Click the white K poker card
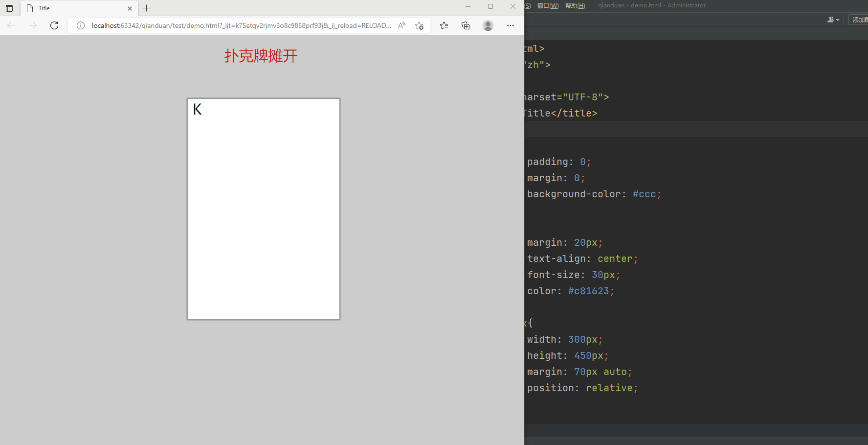Screen dimensions: 868x445 pyautogui.click(x=264, y=209)
